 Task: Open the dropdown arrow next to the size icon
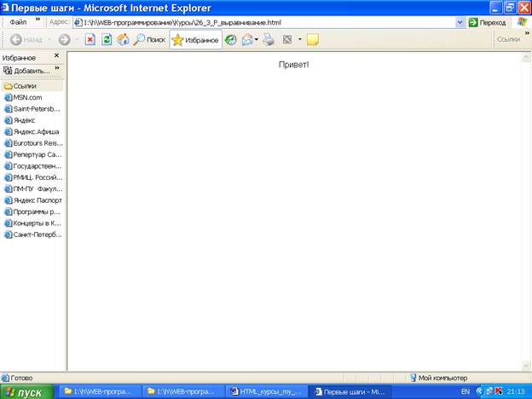[x=300, y=40]
